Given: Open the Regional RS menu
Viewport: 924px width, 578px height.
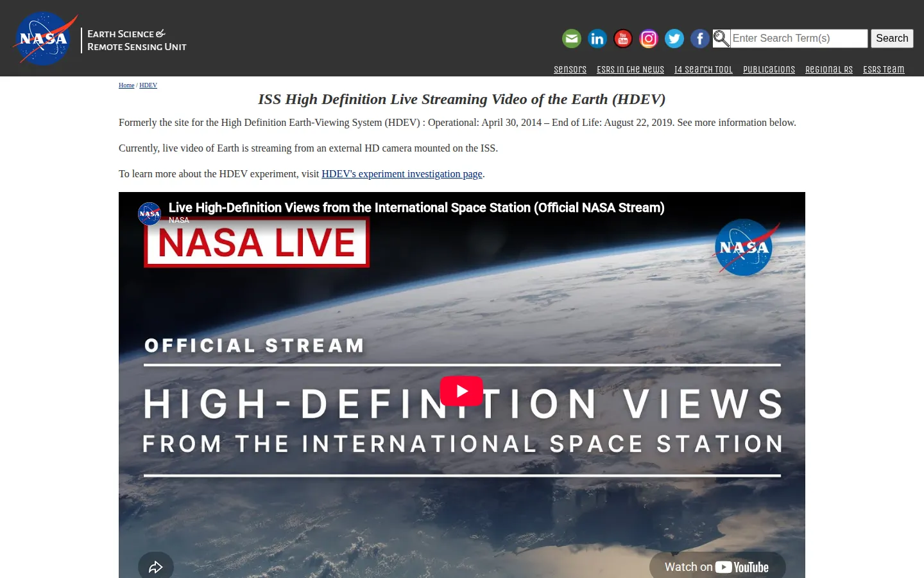Looking at the screenshot, I should pos(829,69).
